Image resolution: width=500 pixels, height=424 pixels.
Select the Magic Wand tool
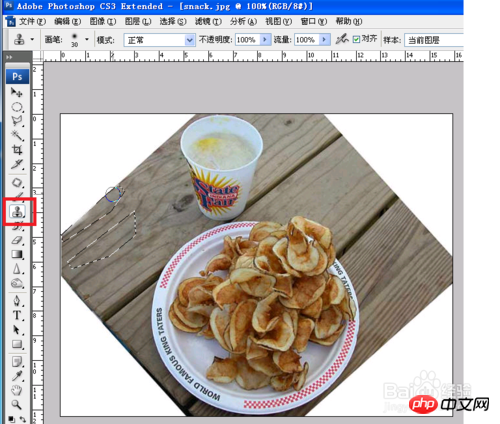click(17, 135)
